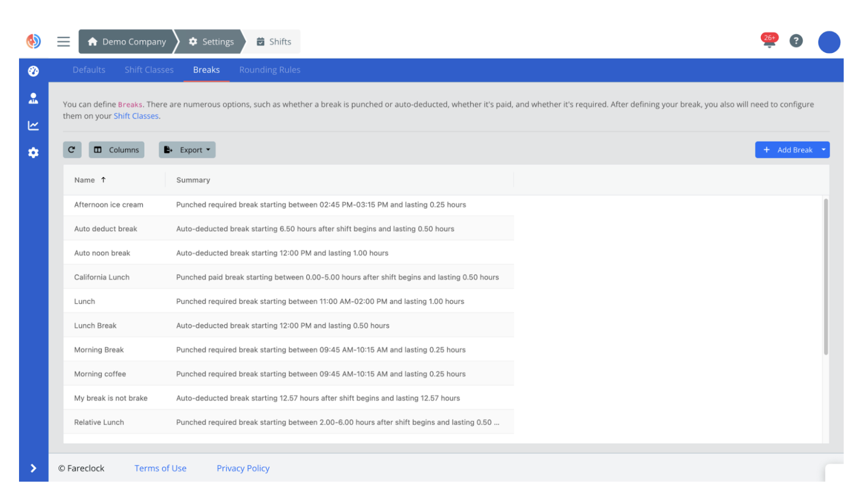Select the My break is not brake row
This screenshot has height=497, width=868.
click(x=289, y=398)
